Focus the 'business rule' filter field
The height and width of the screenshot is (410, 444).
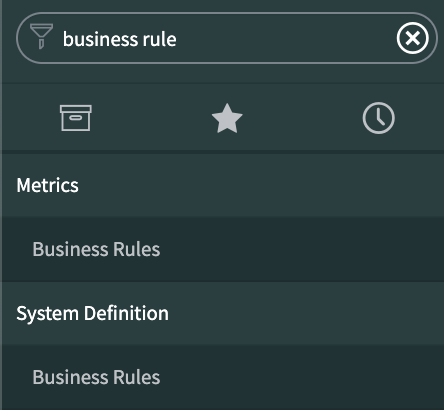coord(227,38)
